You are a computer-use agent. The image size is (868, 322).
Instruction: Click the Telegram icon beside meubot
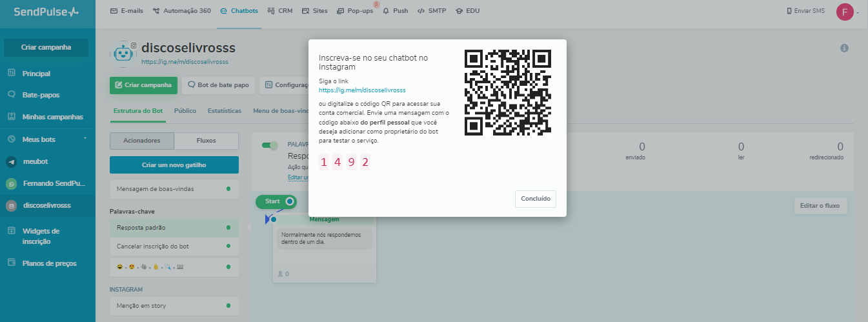coord(11,162)
